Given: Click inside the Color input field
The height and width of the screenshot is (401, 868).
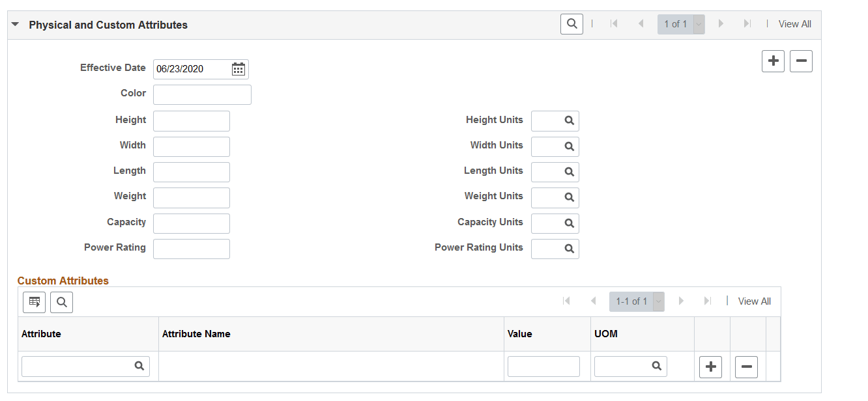Looking at the screenshot, I should tap(202, 94).
